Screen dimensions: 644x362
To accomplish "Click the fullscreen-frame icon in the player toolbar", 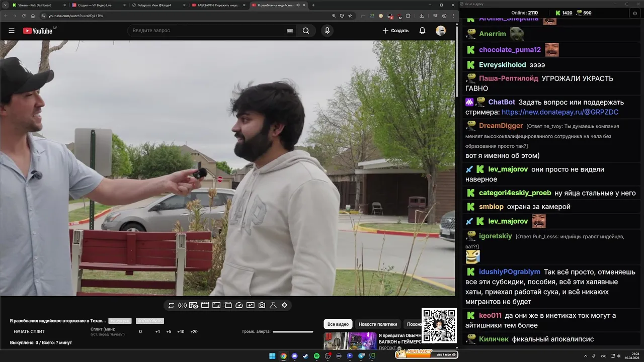I will (x=216, y=305).
